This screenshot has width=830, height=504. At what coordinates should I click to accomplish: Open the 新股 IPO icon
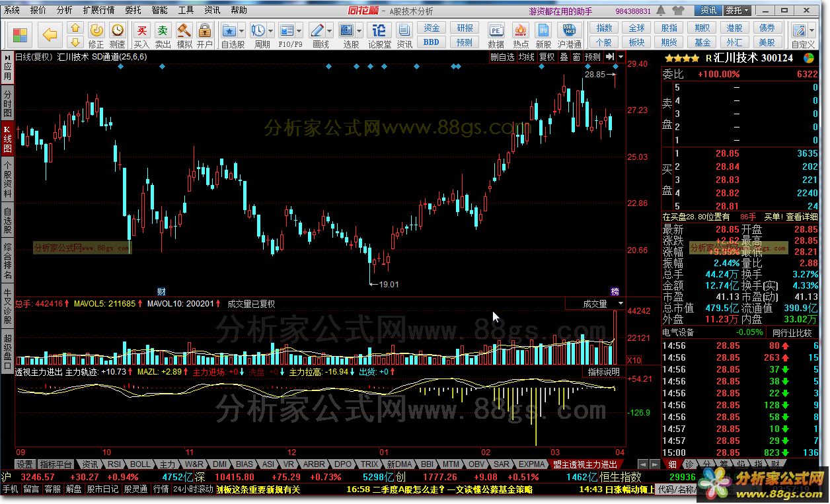[544, 31]
